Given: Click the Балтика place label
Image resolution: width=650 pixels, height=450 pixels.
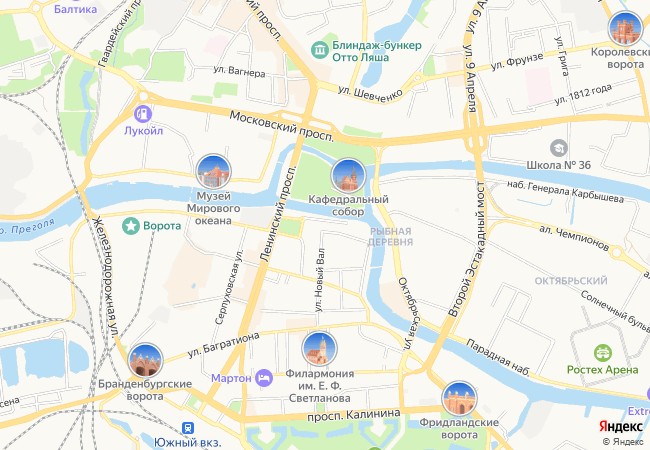Looking at the screenshot, I should (75, 9).
